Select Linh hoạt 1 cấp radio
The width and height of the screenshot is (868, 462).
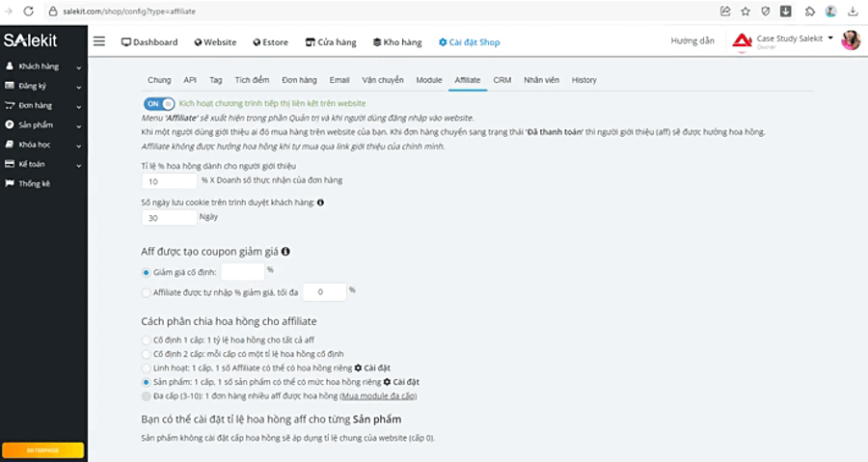coord(147,367)
